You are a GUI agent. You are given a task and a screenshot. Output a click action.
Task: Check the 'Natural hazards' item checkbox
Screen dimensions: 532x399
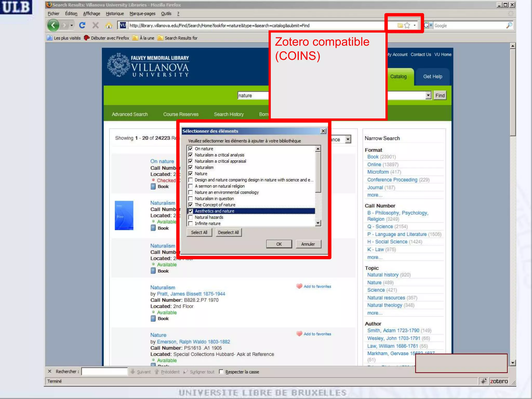click(x=191, y=217)
